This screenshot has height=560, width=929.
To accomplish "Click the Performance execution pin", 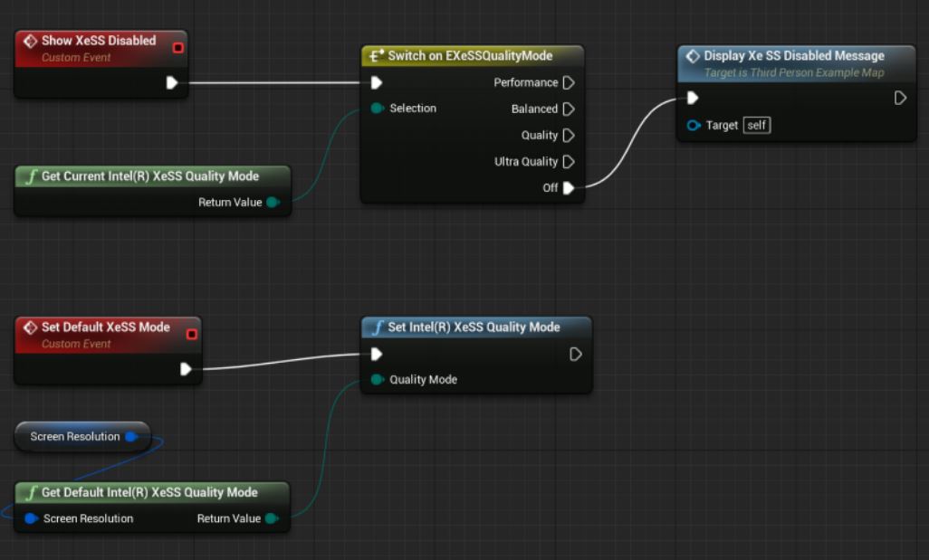I will tap(569, 81).
